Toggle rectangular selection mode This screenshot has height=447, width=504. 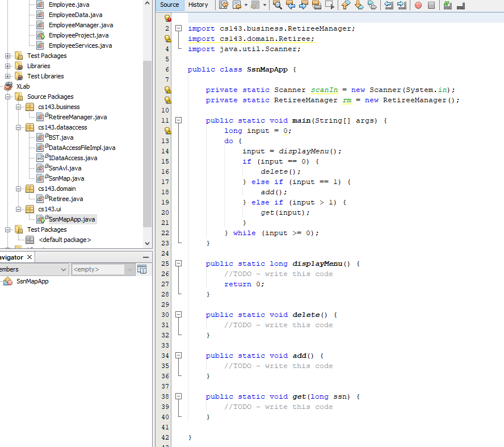click(330, 5)
